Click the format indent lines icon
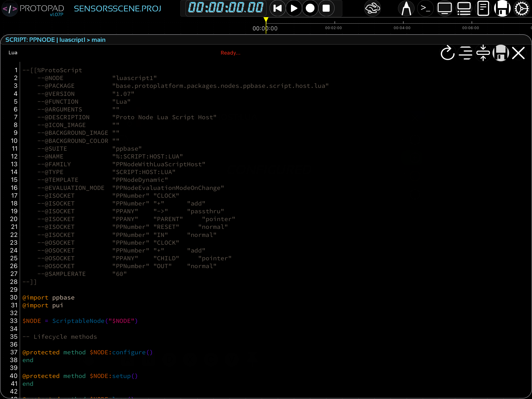The width and height of the screenshot is (532, 399). click(x=465, y=53)
